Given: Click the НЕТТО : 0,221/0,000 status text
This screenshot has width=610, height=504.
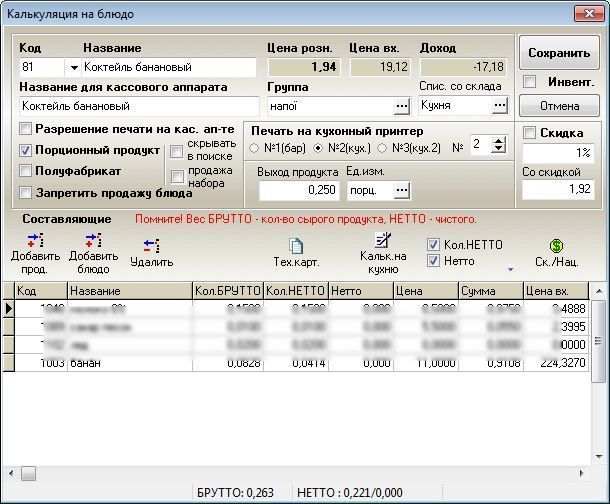Looking at the screenshot, I should tap(350, 493).
